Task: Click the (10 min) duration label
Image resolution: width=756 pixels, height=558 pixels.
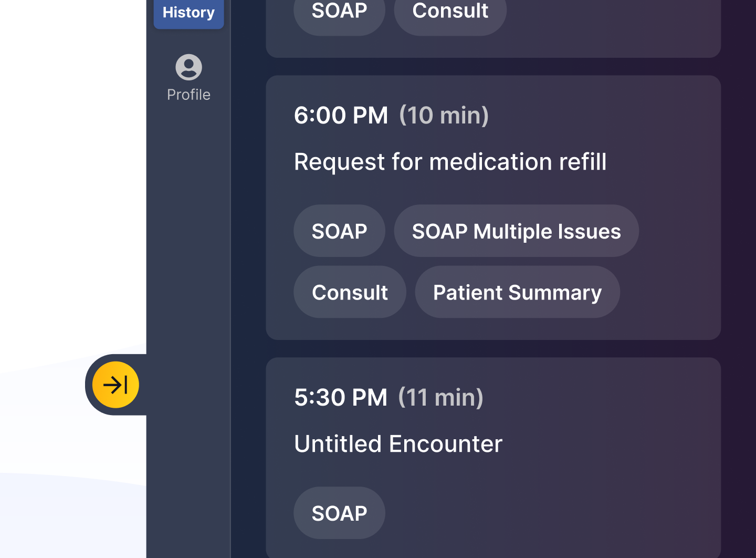Action: pyautogui.click(x=444, y=115)
